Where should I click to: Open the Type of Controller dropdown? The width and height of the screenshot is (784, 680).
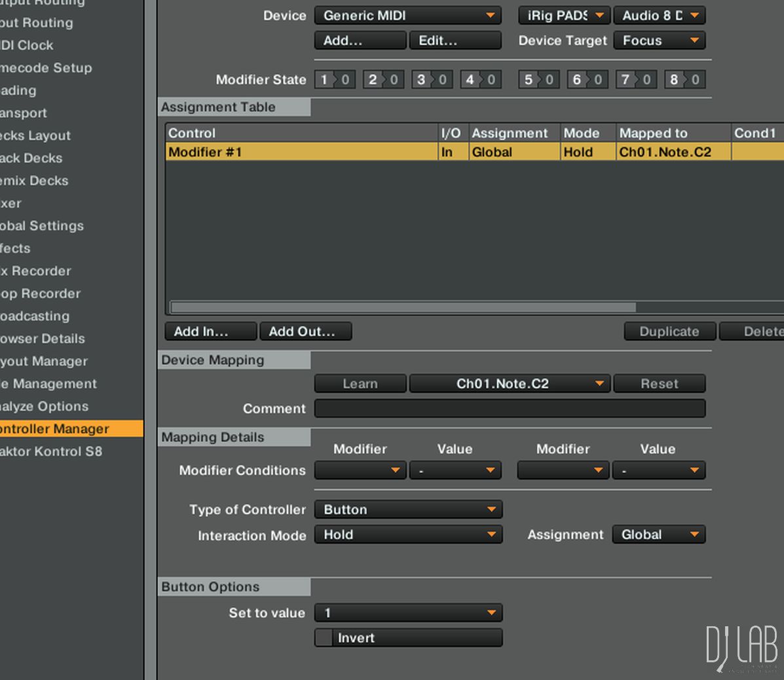[408, 510]
